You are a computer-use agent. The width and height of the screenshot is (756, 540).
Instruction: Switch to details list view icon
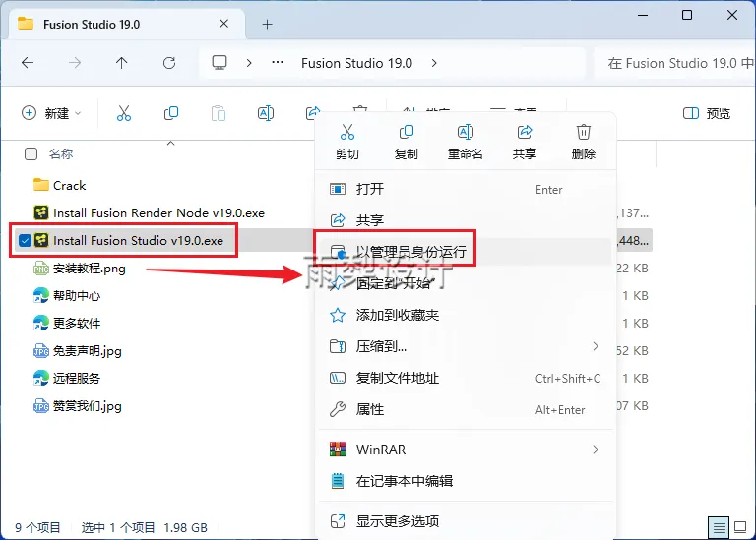(719, 528)
